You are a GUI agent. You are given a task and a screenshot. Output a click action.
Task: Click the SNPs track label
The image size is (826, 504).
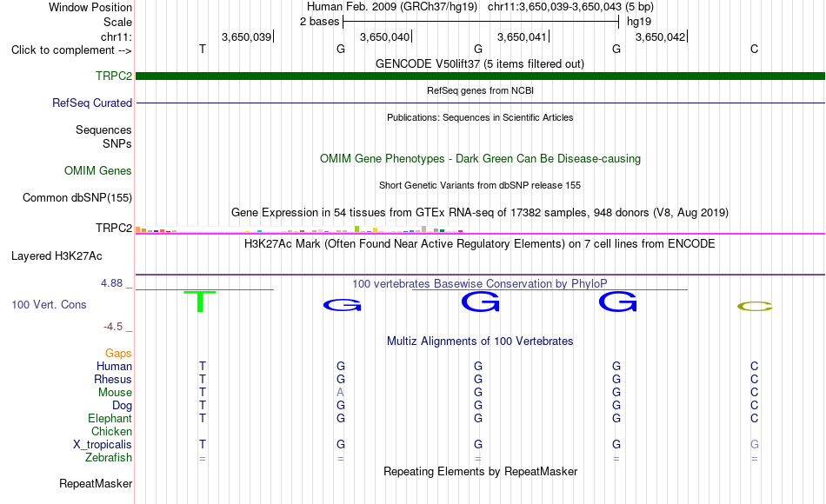(117, 143)
